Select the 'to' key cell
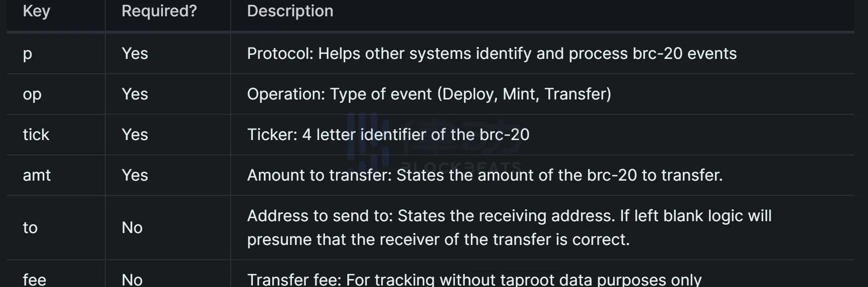 pos(30,228)
